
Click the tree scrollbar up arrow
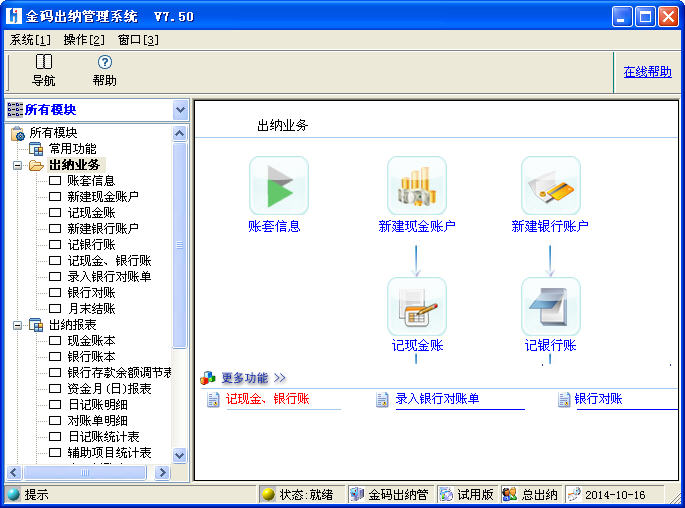(x=180, y=133)
